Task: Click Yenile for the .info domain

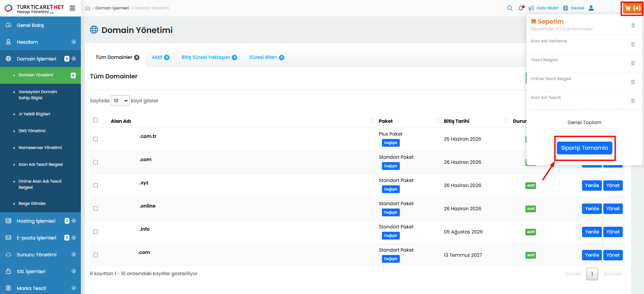Action: pos(591,232)
